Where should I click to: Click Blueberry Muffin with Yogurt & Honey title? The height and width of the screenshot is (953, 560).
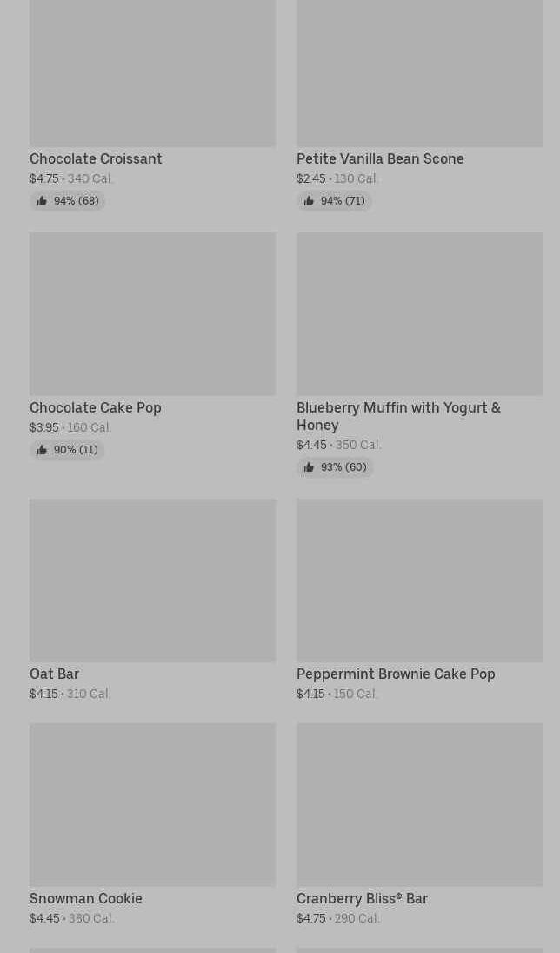pos(398,416)
